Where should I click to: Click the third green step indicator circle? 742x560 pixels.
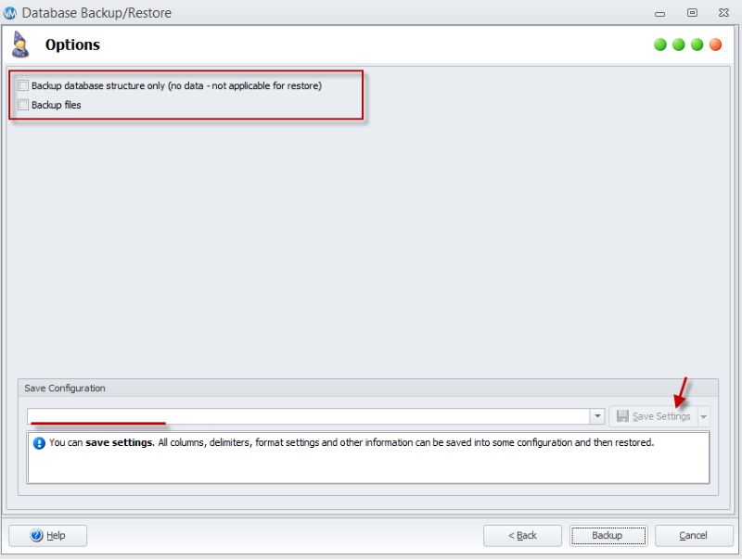[697, 45]
